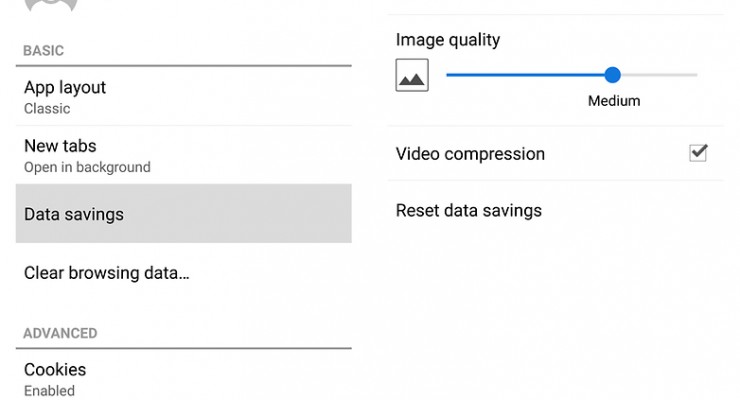This screenshot has width=740, height=400.
Task: Click the Image quality slider handle
Action: pos(613,75)
